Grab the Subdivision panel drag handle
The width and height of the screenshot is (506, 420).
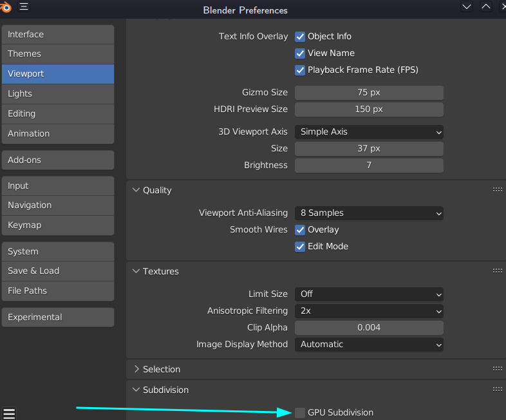(x=497, y=389)
